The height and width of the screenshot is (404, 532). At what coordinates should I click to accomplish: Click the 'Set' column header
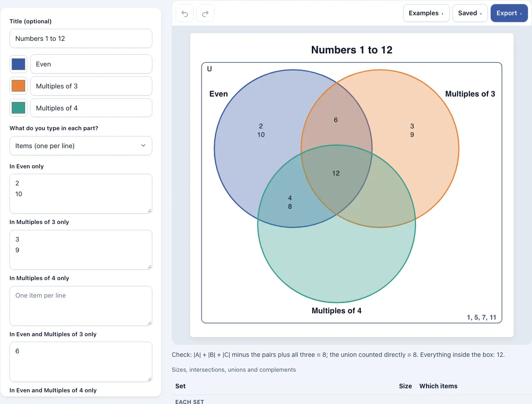[x=181, y=386]
